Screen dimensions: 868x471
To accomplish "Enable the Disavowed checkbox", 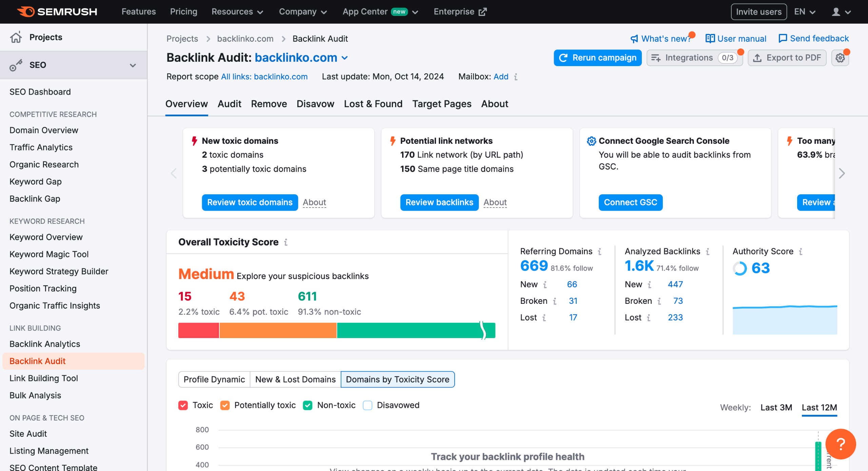I will [x=368, y=405].
